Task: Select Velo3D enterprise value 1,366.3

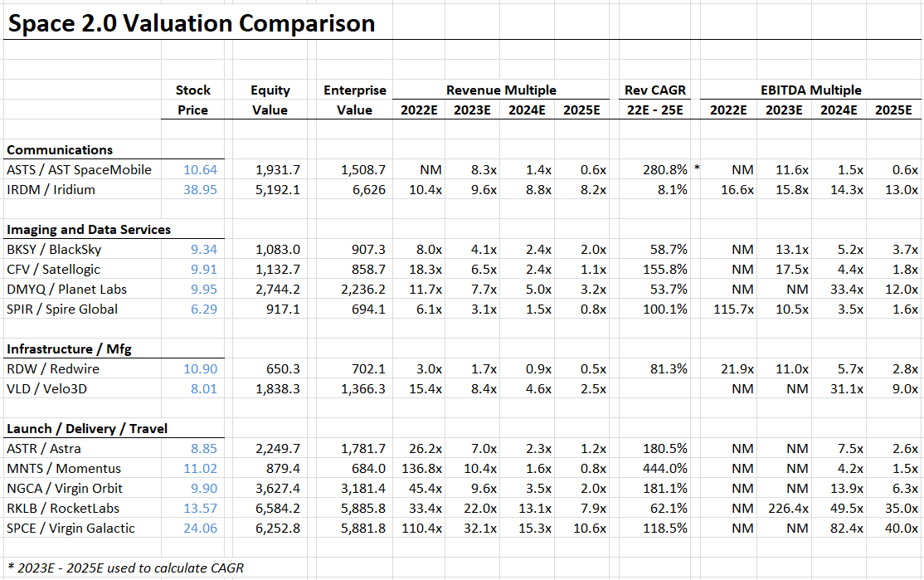Action: tap(363, 389)
